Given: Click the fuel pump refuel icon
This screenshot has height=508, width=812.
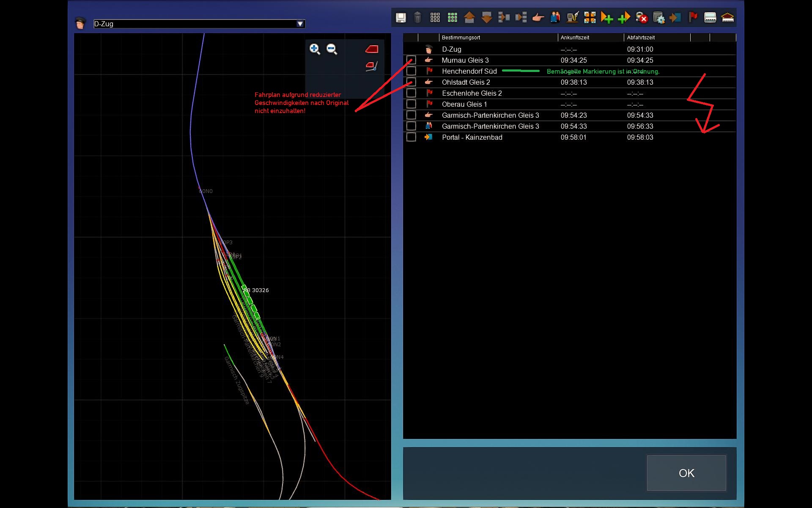Looking at the screenshot, I should pos(573,17).
